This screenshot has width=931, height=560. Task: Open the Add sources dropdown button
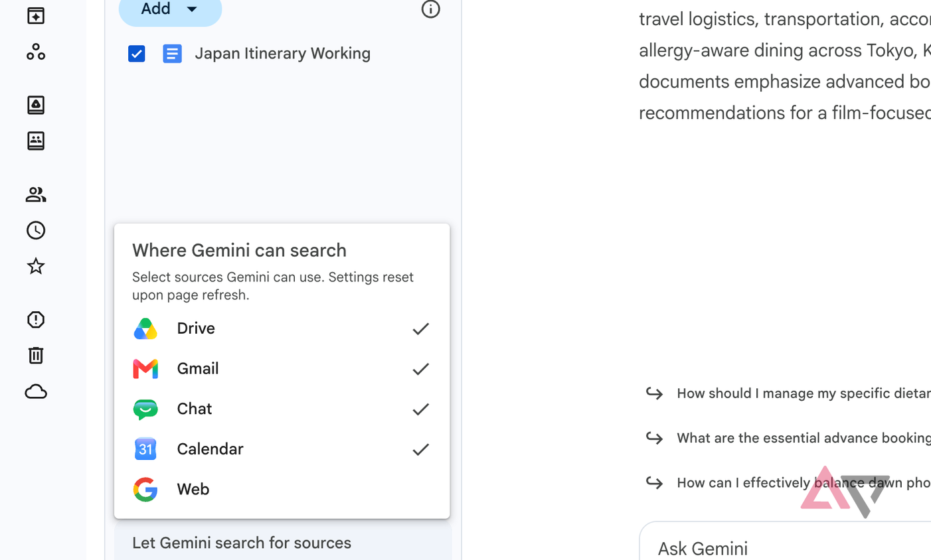pos(170,10)
